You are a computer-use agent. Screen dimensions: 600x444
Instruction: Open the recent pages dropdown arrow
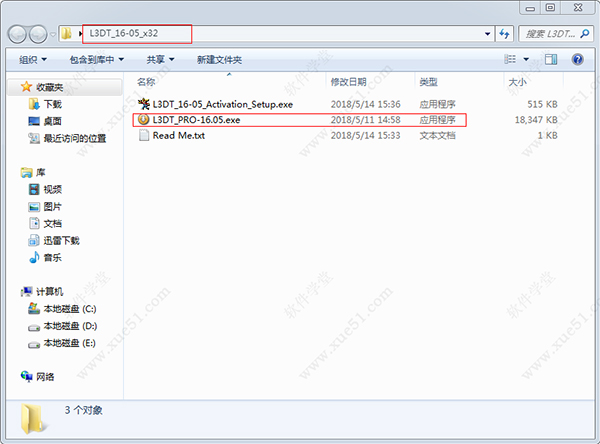[53, 34]
